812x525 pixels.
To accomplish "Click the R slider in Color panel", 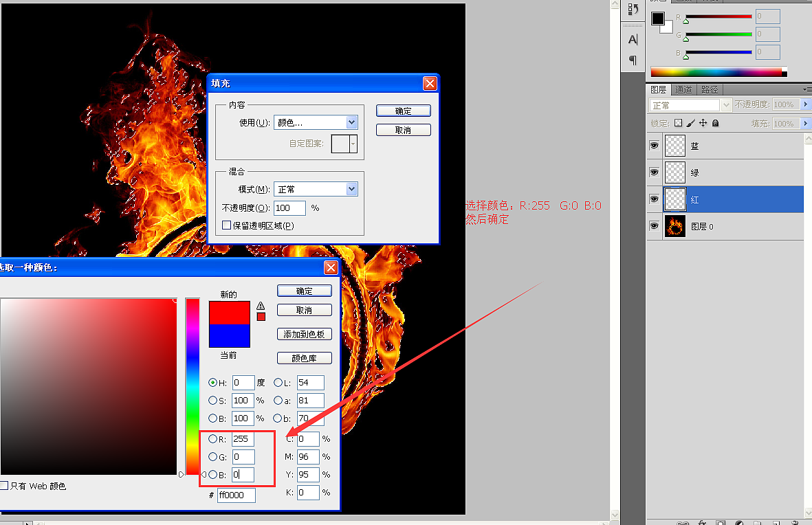I will pyautogui.click(x=718, y=17).
